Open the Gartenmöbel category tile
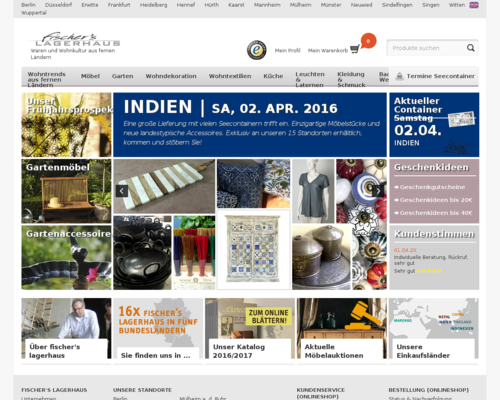500x400 pixels. point(66,191)
